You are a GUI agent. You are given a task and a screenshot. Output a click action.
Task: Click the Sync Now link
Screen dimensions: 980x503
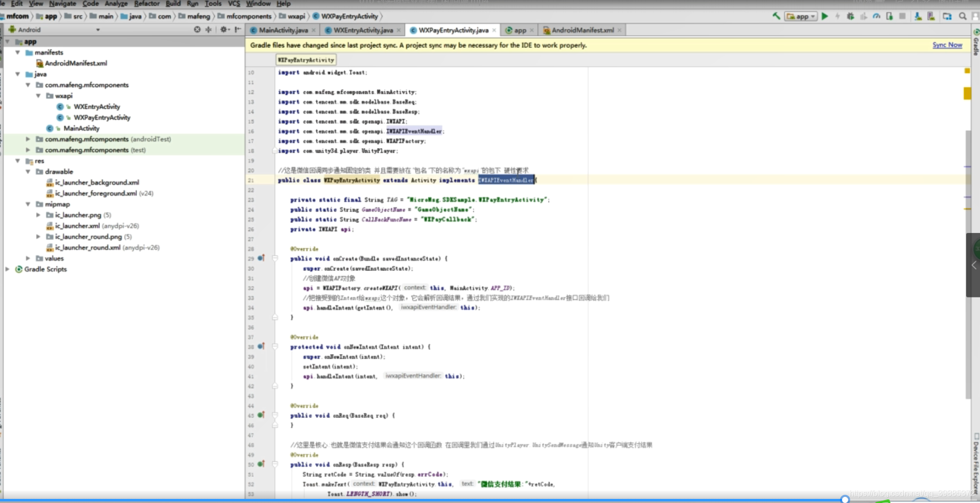[x=947, y=45]
